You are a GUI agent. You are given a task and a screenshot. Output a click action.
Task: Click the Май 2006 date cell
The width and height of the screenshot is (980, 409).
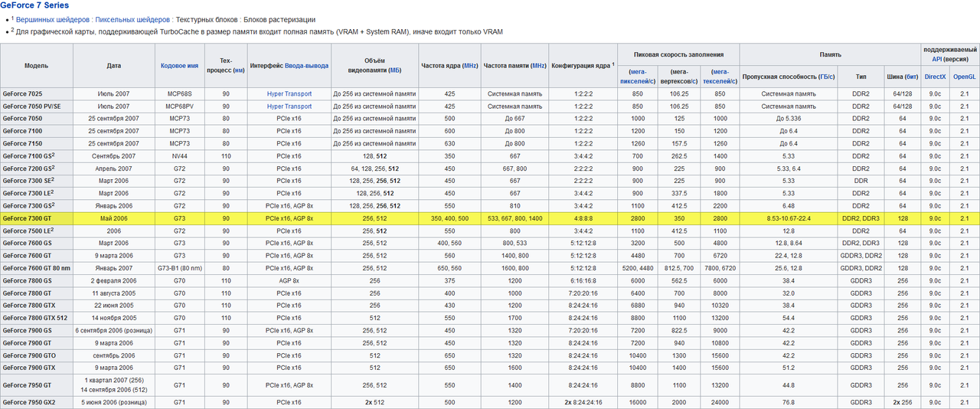(x=114, y=218)
